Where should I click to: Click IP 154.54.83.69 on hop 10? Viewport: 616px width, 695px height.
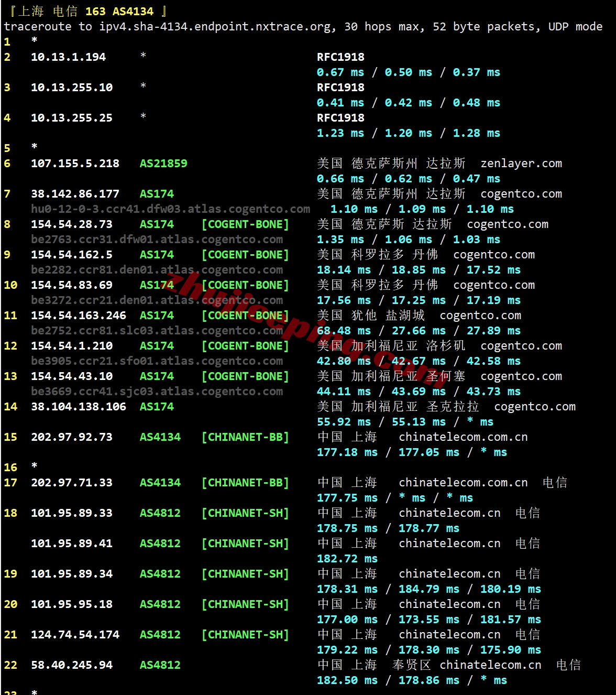coord(72,285)
